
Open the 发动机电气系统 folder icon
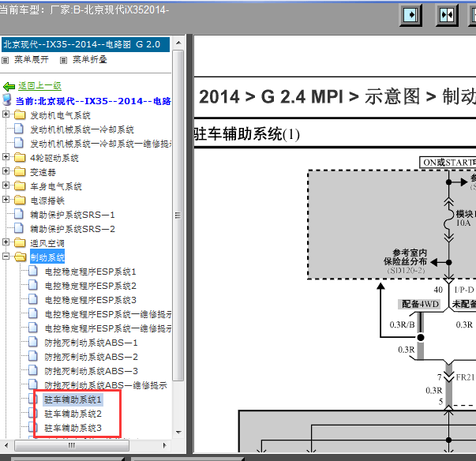[20, 114]
